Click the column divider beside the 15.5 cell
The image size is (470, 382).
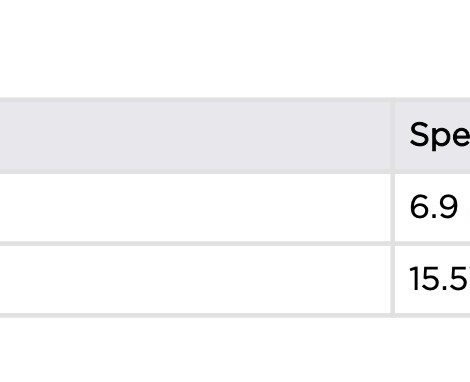click(393, 279)
